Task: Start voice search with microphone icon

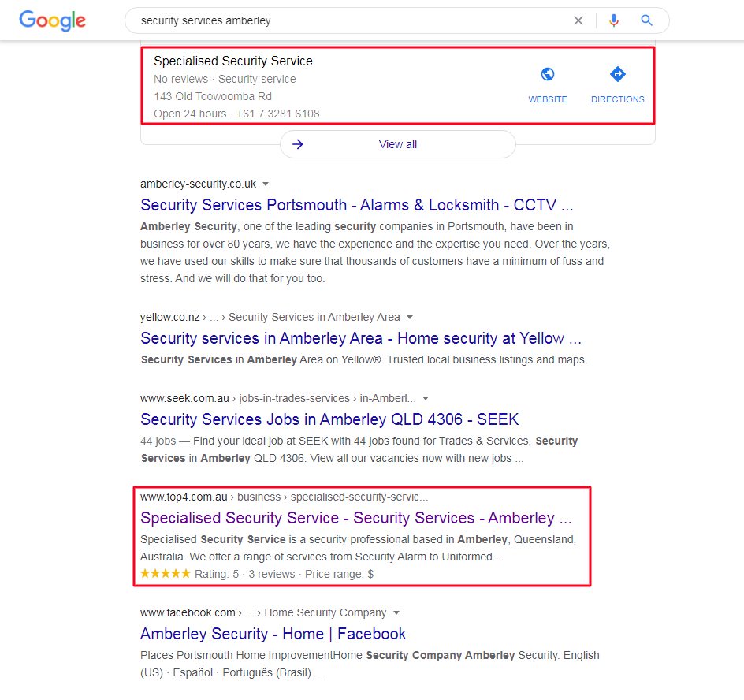Action: (x=614, y=20)
